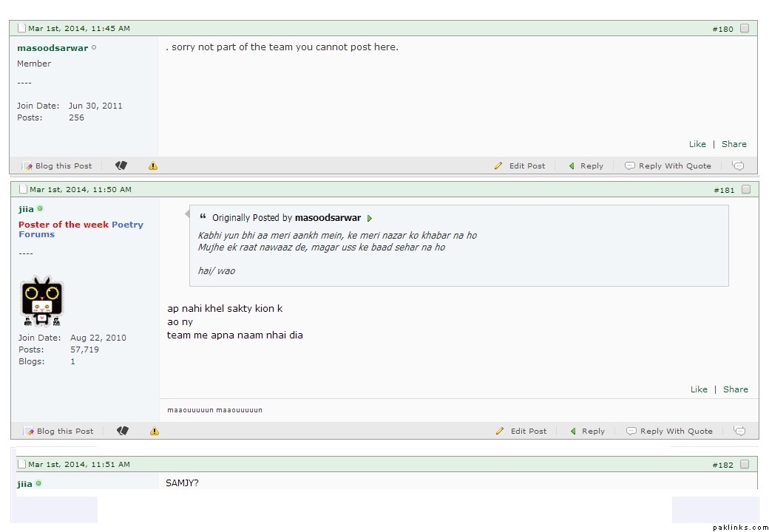
Task: Check the box next to post #182
Action: (745, 465)
